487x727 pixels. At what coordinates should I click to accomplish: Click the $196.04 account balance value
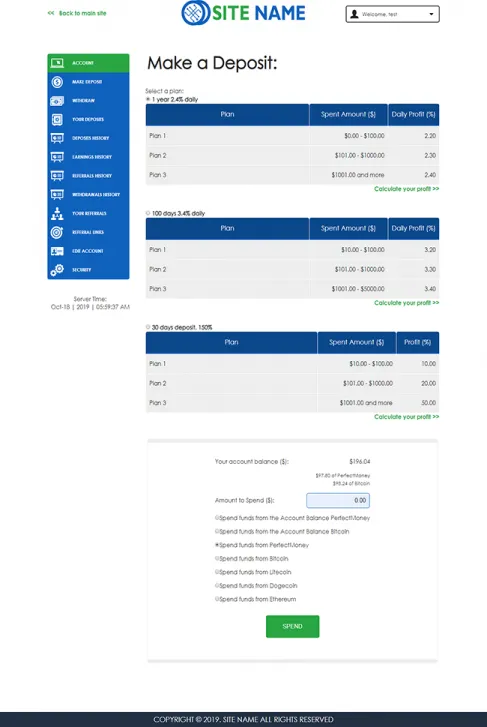(359, 461)
